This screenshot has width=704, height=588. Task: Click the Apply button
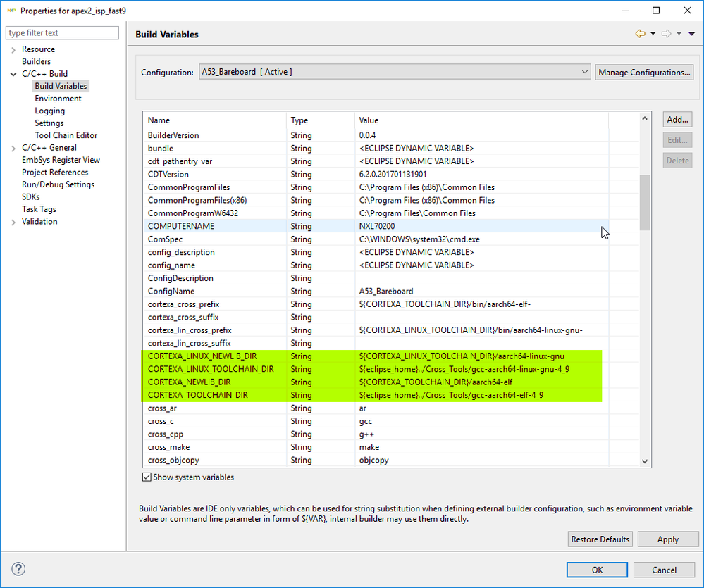click(x=668, y=539)
